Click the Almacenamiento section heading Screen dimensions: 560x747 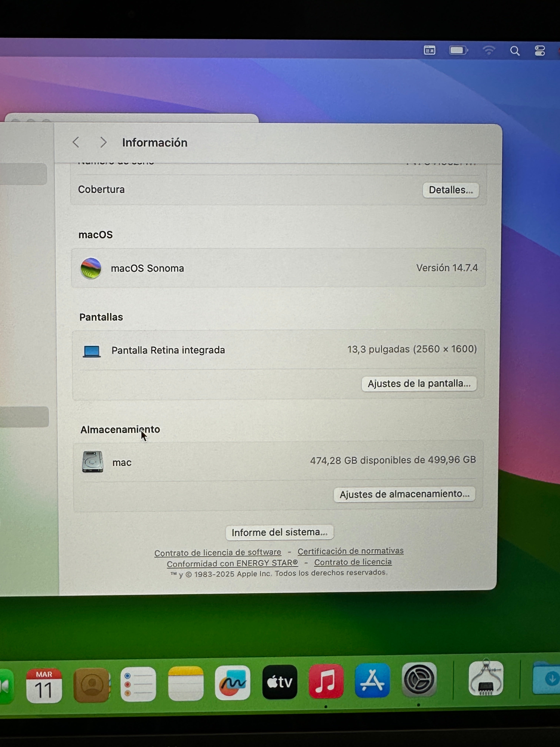point(120,429)
